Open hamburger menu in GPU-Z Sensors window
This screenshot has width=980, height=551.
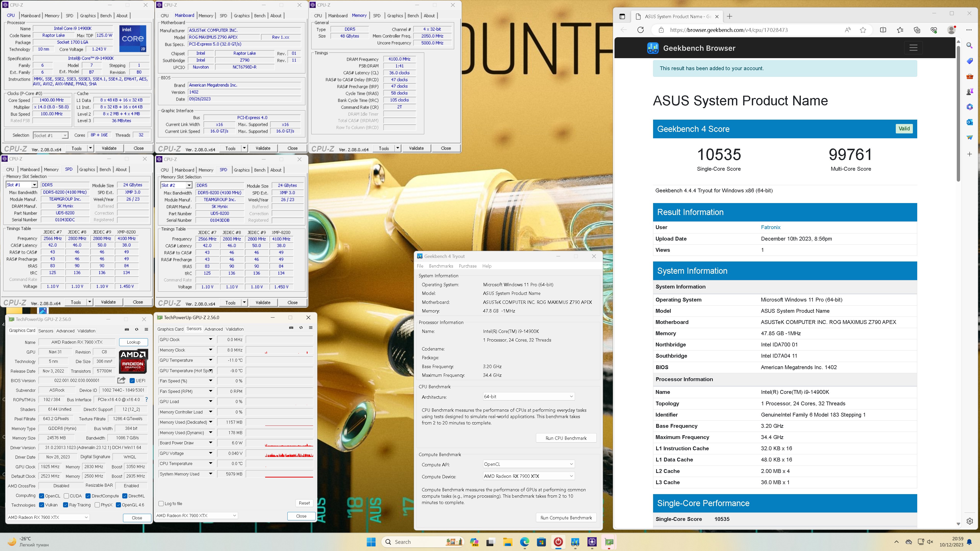tap(310, 327)
